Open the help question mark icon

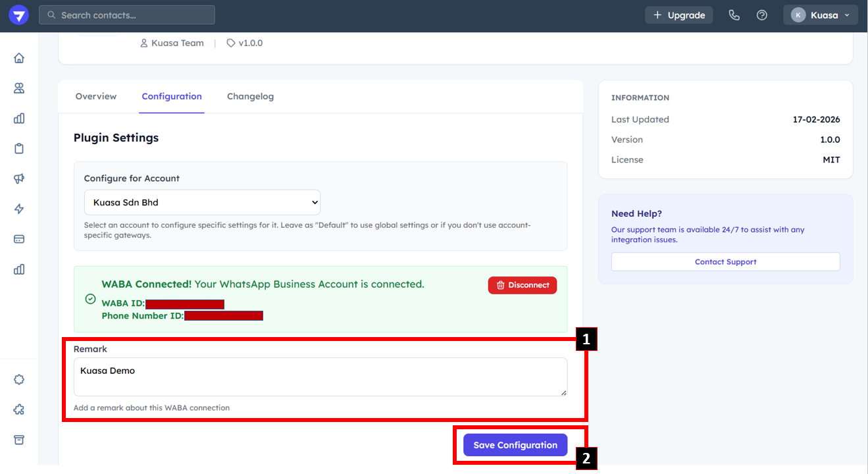click(x=762, y=15)
